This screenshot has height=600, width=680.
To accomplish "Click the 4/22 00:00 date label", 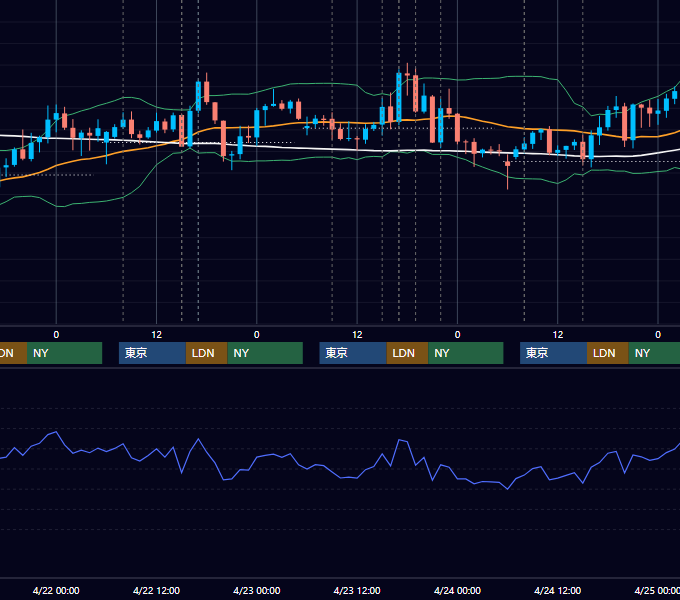I will point(56,590).
